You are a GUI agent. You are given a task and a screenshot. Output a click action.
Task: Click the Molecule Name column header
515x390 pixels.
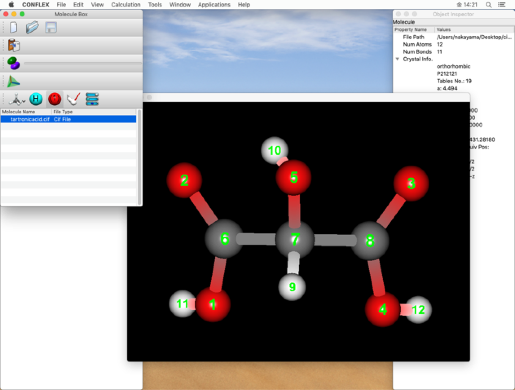18,112
